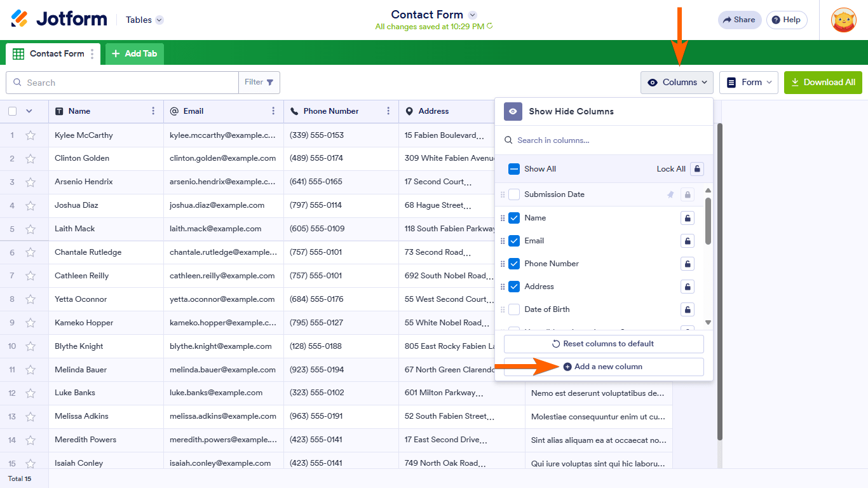Uncheck the Phone Number column checkbox

point(514,264)
